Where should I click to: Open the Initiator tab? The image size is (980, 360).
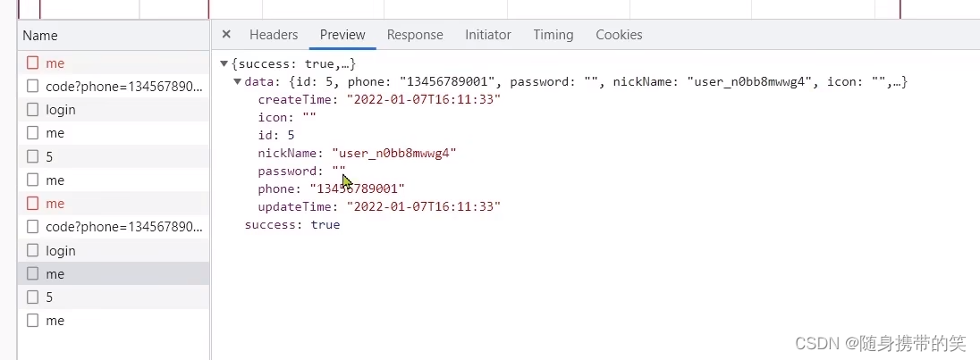[x=487, y=35]
